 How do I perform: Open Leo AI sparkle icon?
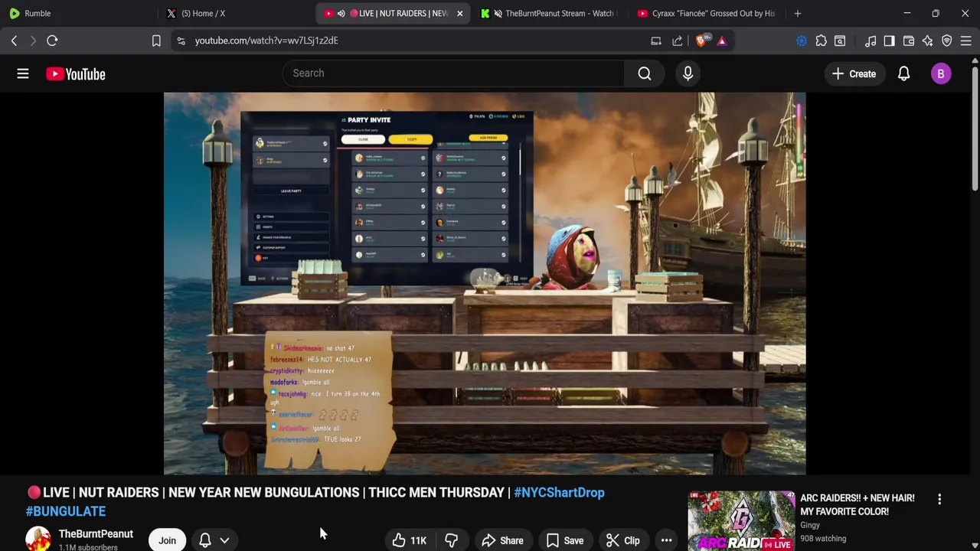coord(927,41)
